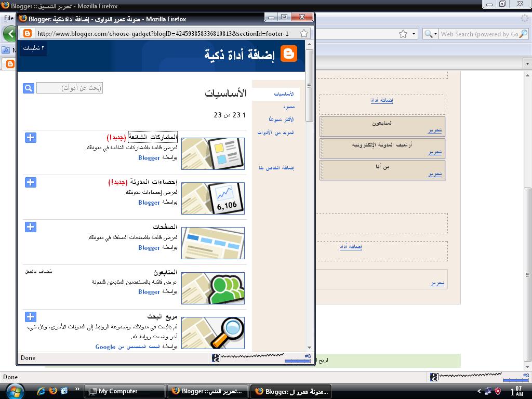
Task: Click the popup window vertical scrollbar thumb
Action: (x=309, y=86)
